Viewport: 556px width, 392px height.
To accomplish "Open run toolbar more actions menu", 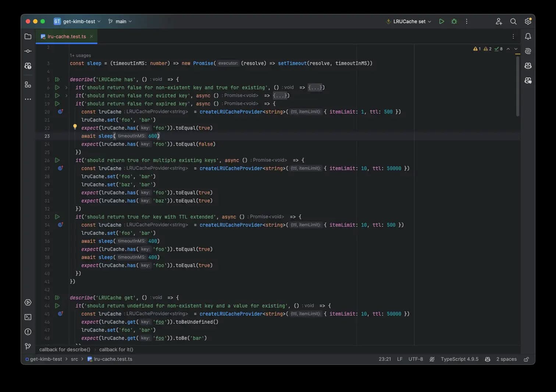I will 467,21.
